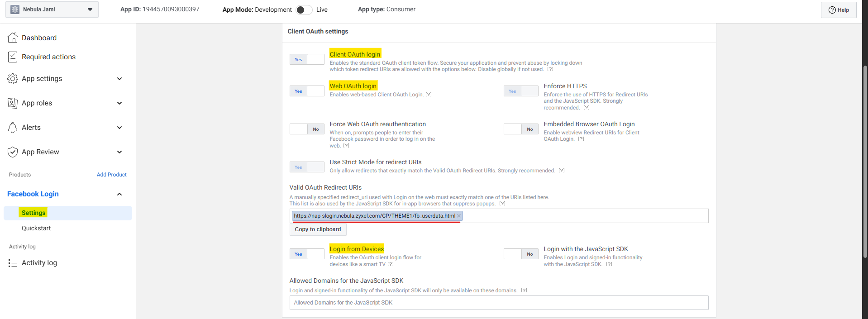The width and height of the screenshot is (868, 319).
Task: Click the help [?] next to Client OAuth login description
Action: coord(550,69)
